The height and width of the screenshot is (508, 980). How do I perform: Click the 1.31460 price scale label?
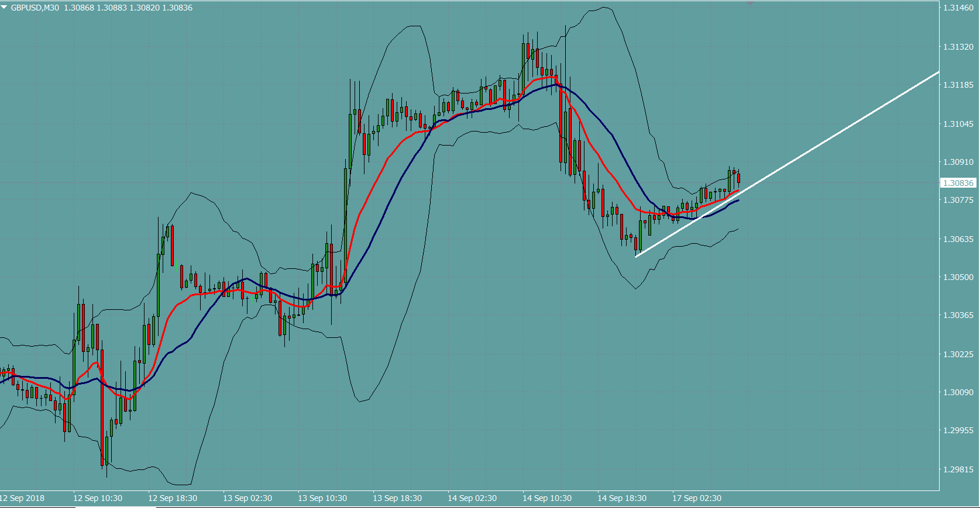pos(958,8)
